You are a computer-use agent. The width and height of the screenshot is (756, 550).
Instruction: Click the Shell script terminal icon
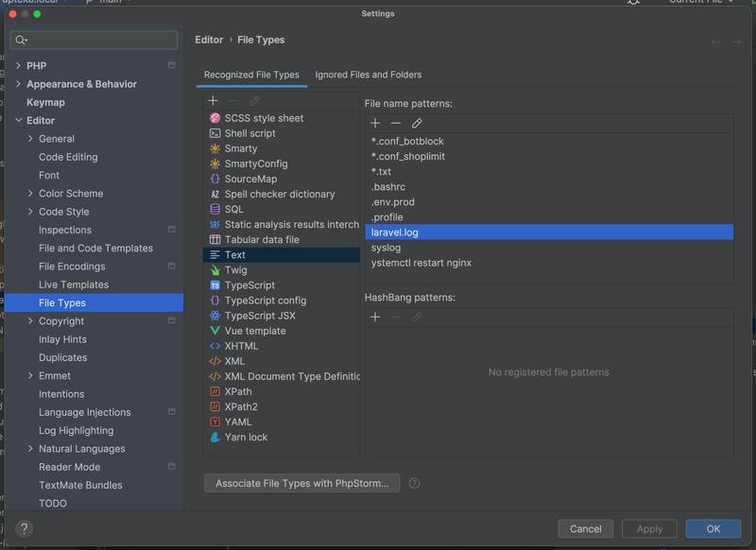[215, 133]
